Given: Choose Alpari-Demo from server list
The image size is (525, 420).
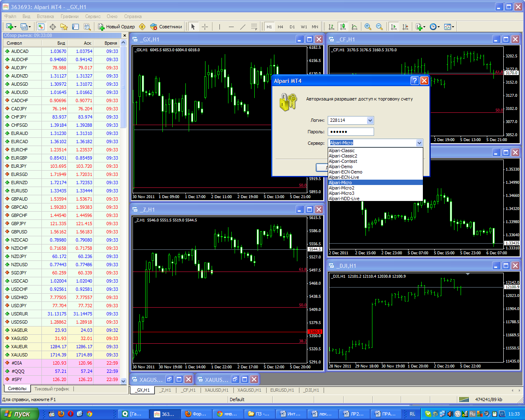Looking at the screenshot, I should pyautogui.click(x=375, y=167).
